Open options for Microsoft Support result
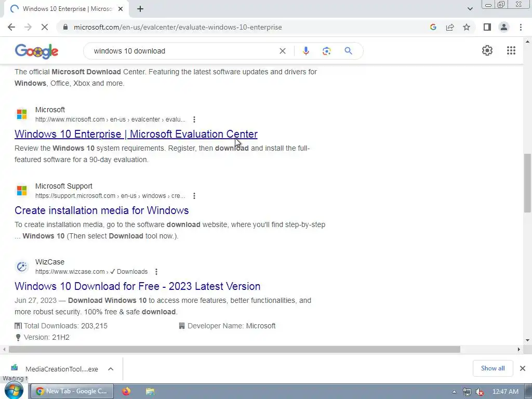 194,196
